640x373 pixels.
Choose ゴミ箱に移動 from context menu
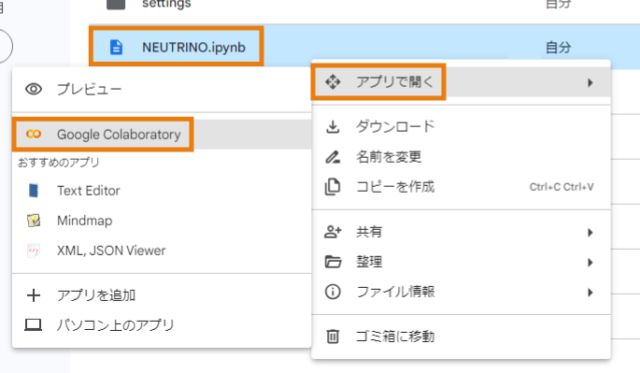461,337
